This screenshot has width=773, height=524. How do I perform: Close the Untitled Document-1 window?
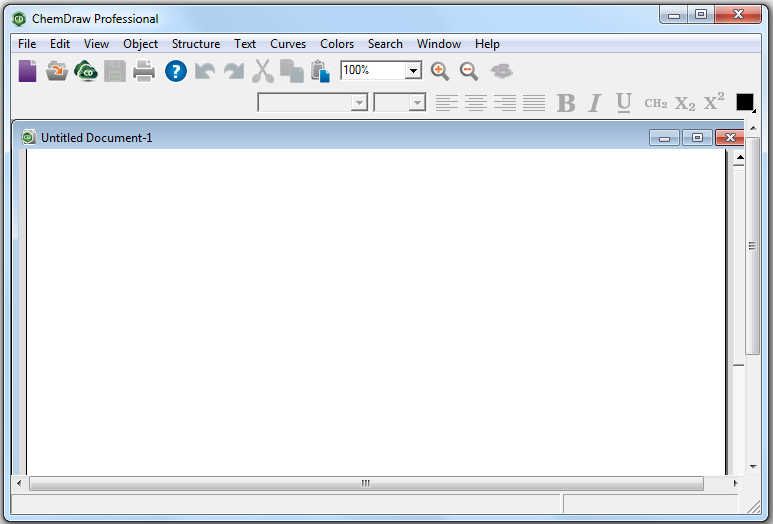point(730,138)
